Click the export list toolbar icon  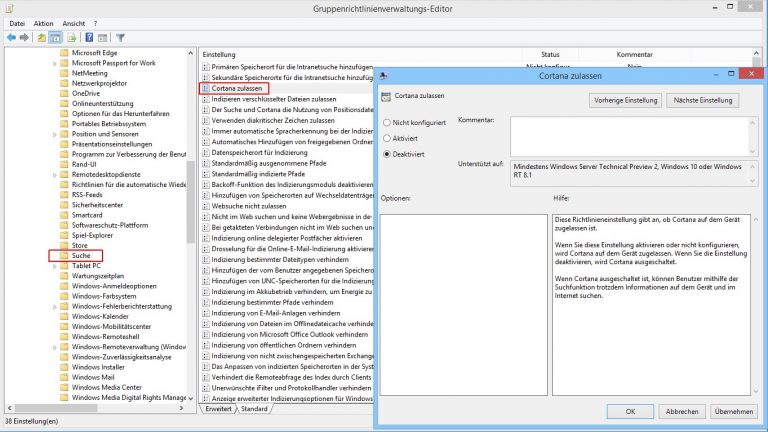pos(72,38)
